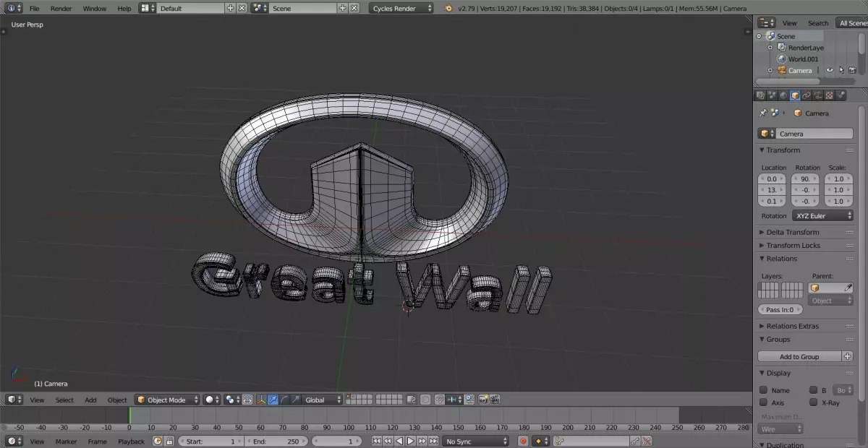The image size is (868, 448).
Task: Toggle Camera visibility eye in outliner
Action: pos(830,70)
